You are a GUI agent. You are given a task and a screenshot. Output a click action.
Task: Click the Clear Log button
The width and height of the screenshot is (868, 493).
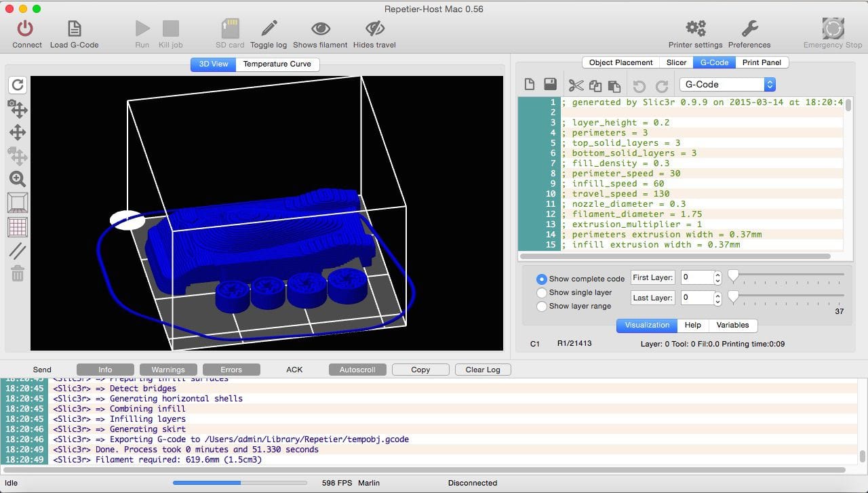tap(483, 370)
